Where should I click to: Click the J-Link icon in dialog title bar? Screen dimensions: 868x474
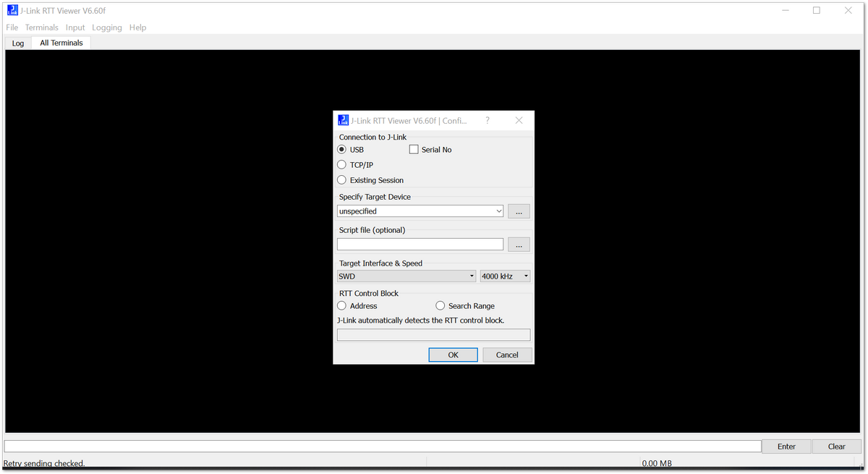tap(344, 120)
